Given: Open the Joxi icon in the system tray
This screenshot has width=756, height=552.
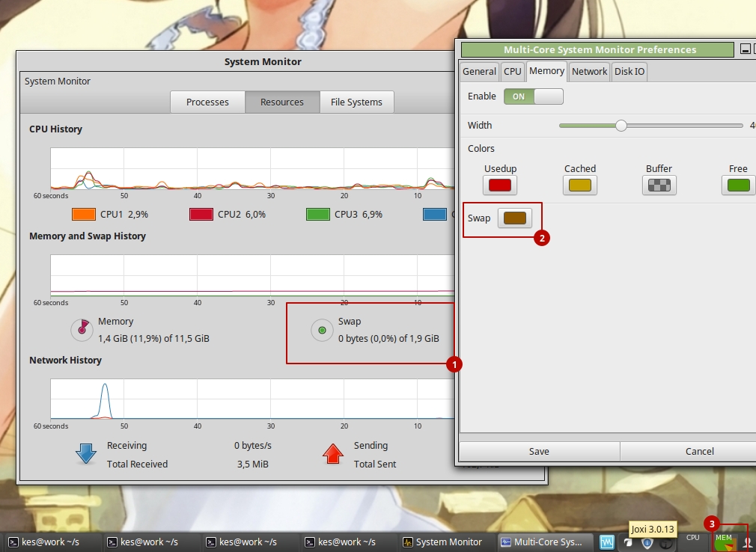Looking at the screenshot, I should [629, 543].
